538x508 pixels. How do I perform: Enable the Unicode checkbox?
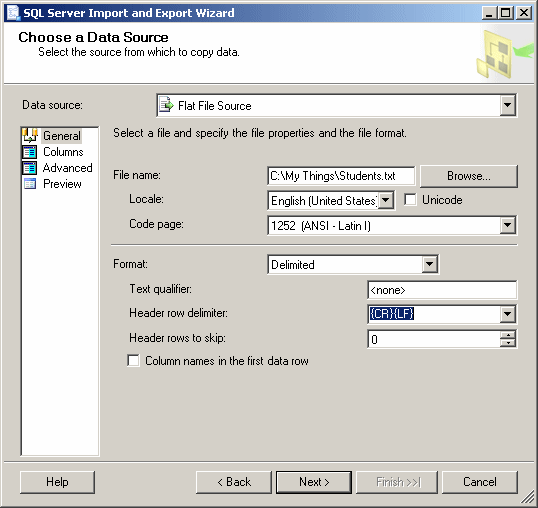pyautogui.click(x=410, y=200)
